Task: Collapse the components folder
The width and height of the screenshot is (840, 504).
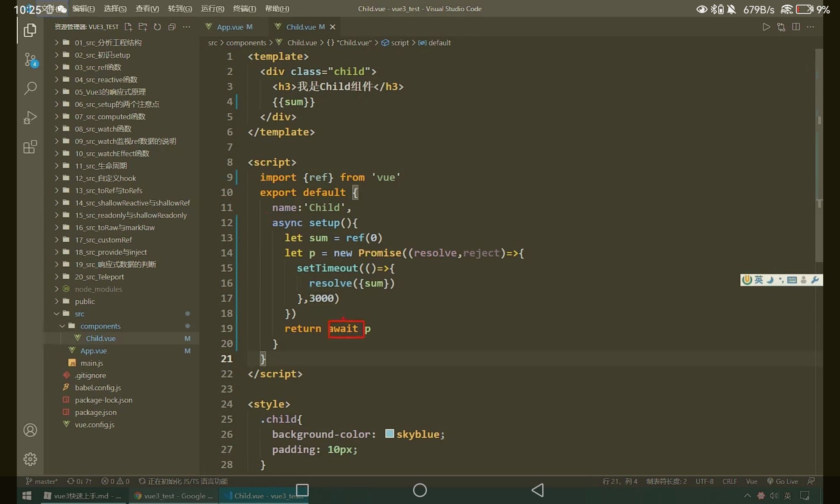Action: click(100, 326)
